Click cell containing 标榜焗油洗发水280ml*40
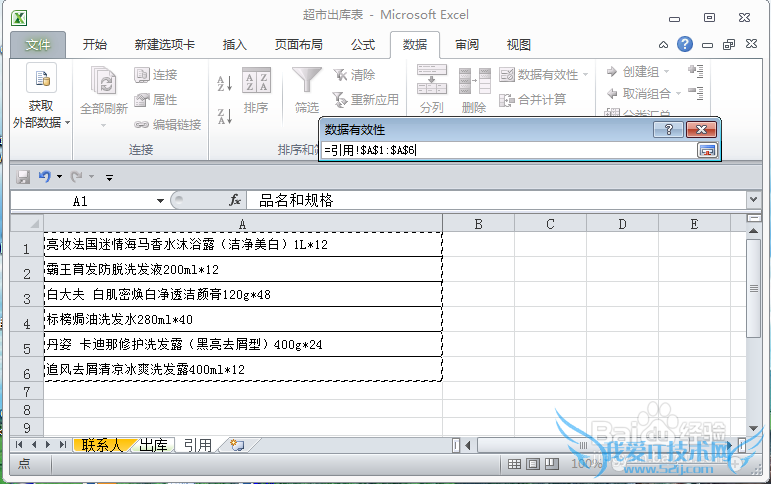Image resolution: width=771 pixels, height=484 pixels. [x=243, y=320]
